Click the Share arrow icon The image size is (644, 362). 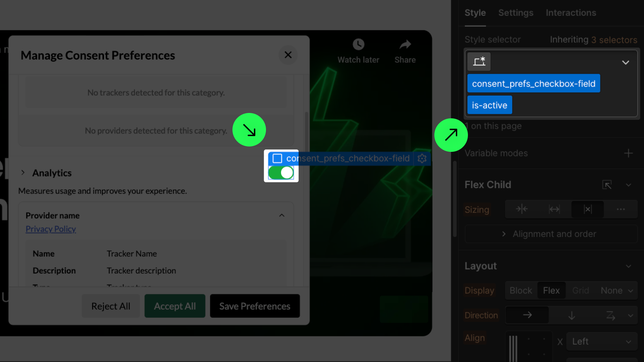coord(405,45)
